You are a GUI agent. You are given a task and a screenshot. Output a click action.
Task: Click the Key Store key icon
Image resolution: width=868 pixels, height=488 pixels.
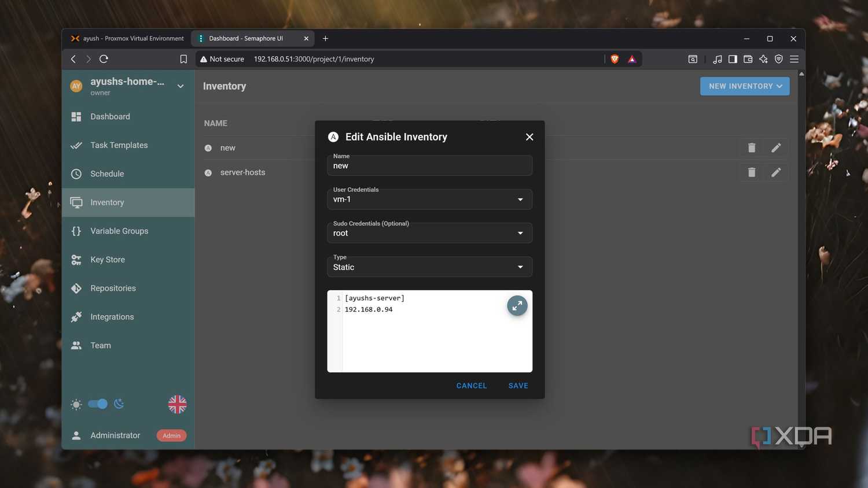[x=76, y=260]
